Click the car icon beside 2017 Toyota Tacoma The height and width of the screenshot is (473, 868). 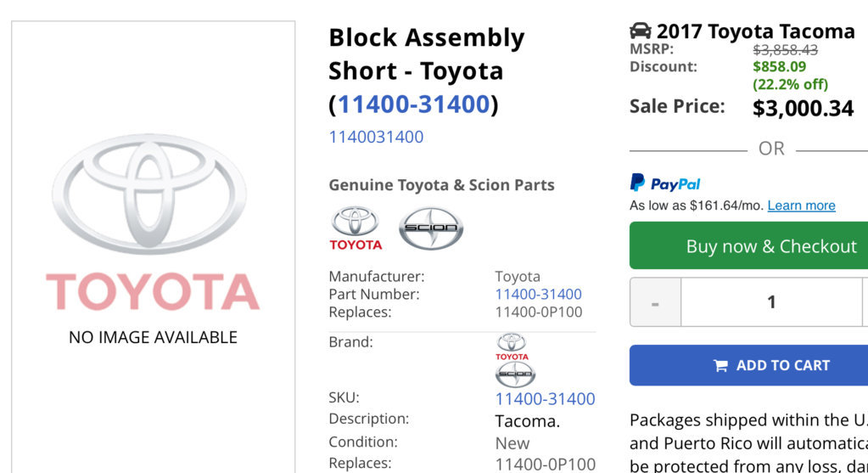(x=640, y=31)
